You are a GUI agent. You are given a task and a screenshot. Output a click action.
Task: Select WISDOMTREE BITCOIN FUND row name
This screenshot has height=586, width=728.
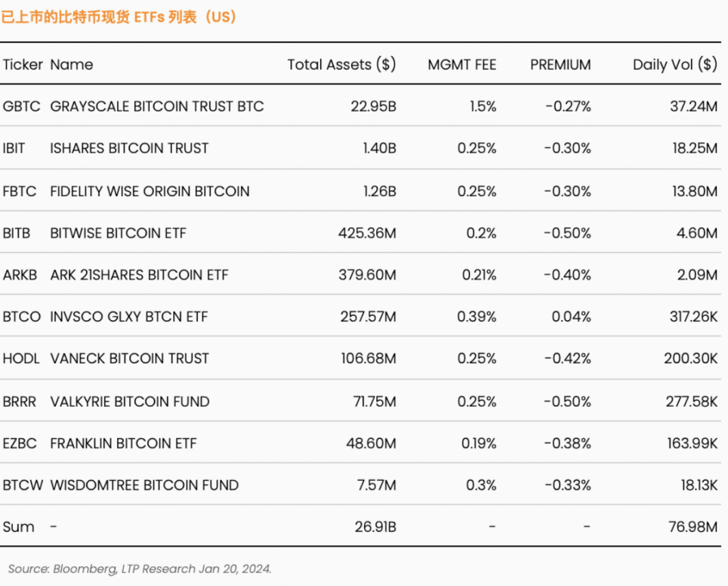click(x=144, y=485)
